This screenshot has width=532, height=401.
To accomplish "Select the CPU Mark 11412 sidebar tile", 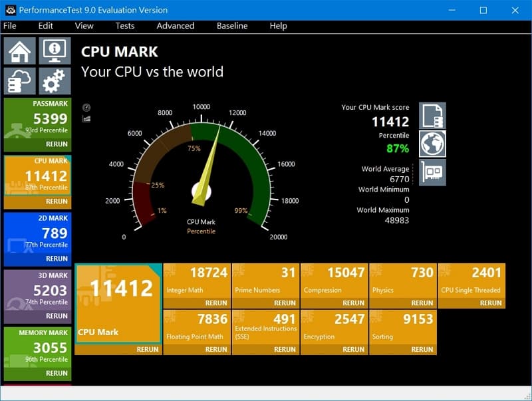I will [37, 176].
